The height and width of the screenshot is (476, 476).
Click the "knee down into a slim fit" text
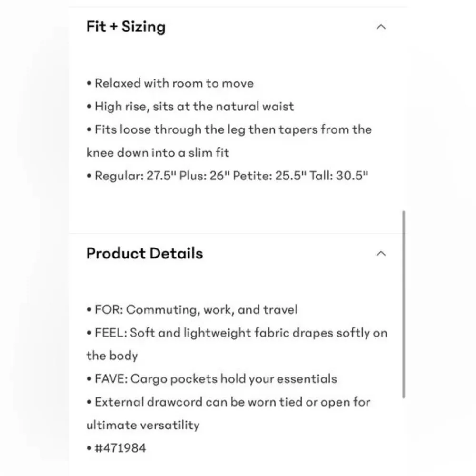158,152
